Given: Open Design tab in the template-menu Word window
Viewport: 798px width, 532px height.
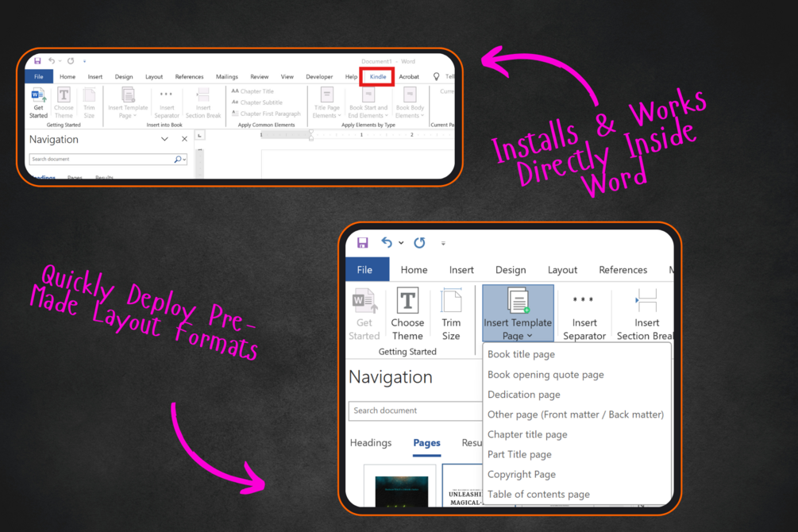Looking at the screenshot, I should tap(511, 270).
